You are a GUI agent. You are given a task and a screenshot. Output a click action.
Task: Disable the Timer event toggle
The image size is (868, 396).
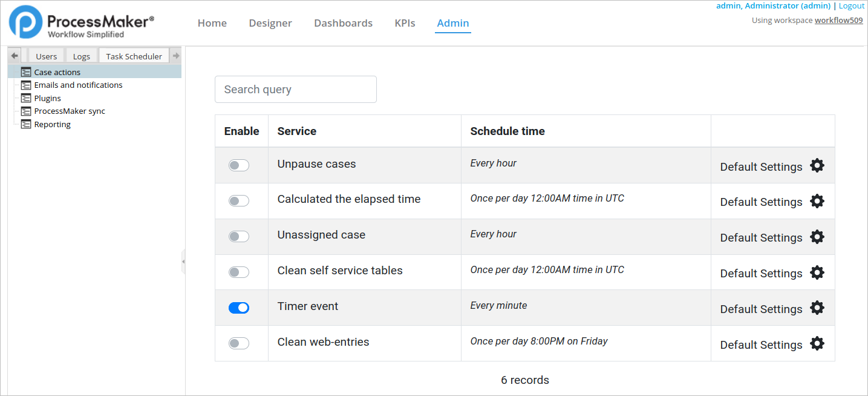point(238,308)
